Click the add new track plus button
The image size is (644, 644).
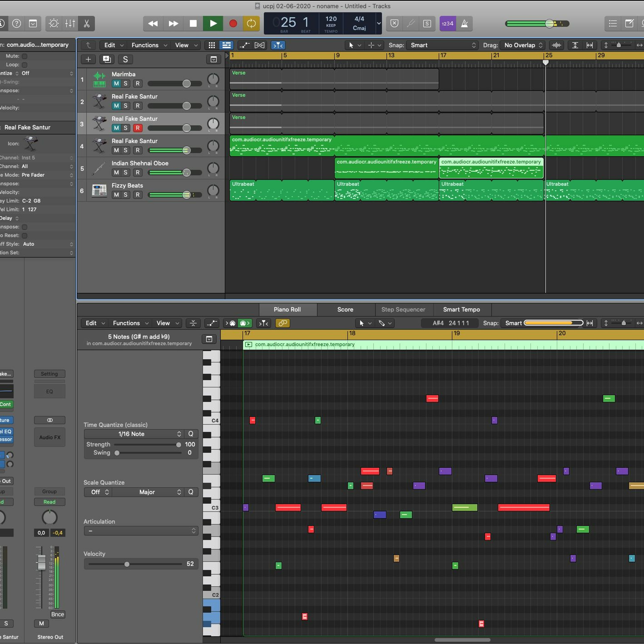point(88,59)
